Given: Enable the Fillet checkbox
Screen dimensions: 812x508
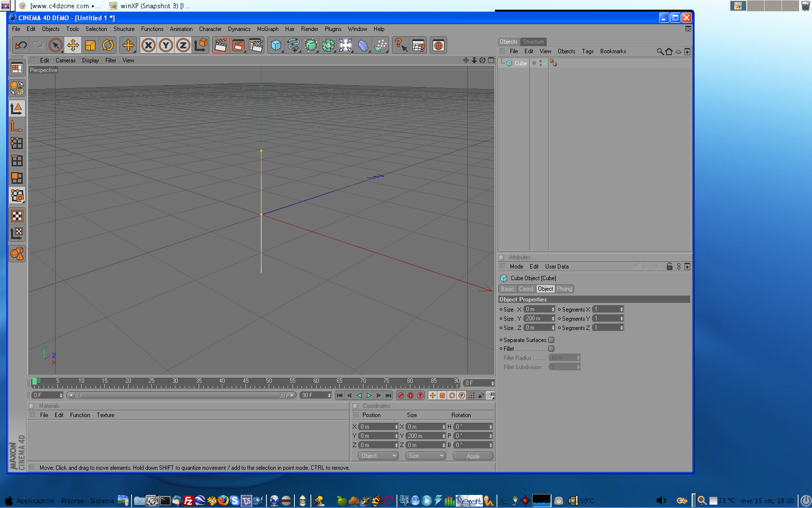Looking at the screenshot, I should (x=551, y=349).
